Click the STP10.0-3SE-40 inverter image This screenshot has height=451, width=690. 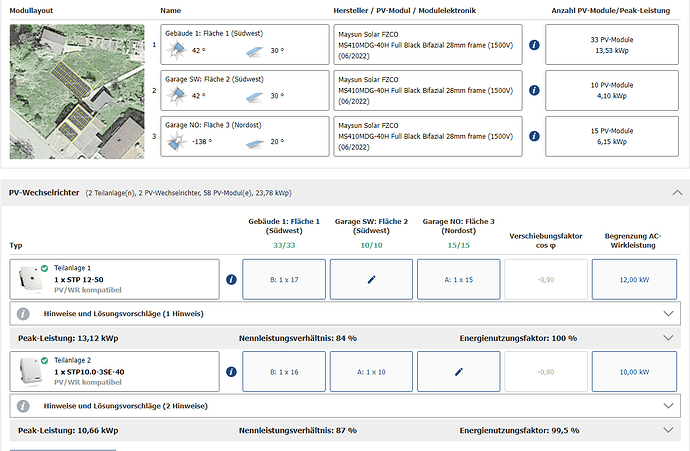tap(29, 372)
